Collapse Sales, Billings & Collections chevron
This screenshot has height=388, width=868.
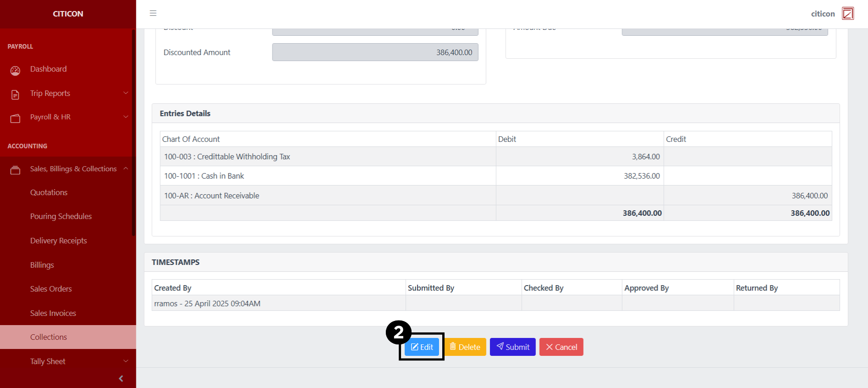(126, 169)
